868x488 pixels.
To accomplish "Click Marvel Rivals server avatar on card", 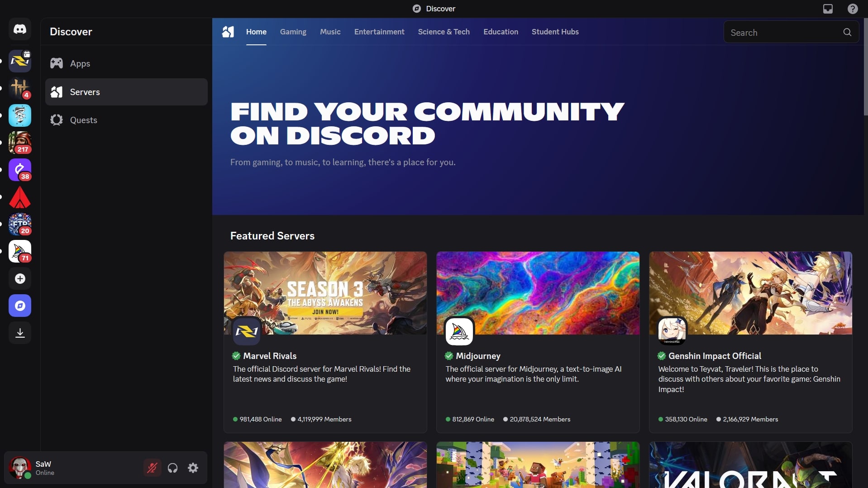I will point(246,331).
